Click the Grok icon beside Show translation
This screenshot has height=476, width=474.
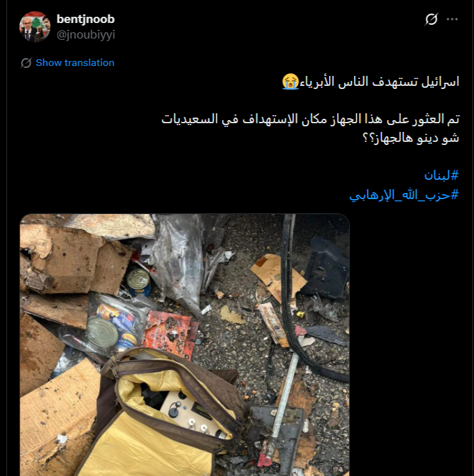coord(26,63)
